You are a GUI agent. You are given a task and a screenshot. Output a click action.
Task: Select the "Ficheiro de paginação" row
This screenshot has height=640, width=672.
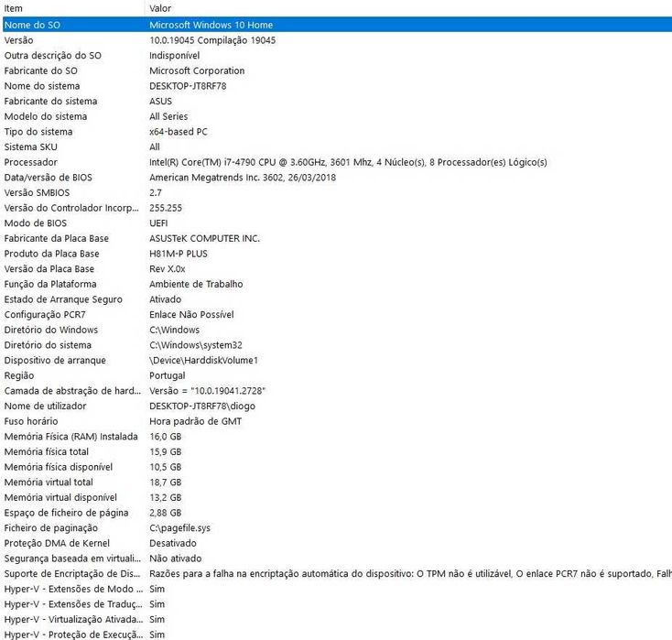pos(337,527)
